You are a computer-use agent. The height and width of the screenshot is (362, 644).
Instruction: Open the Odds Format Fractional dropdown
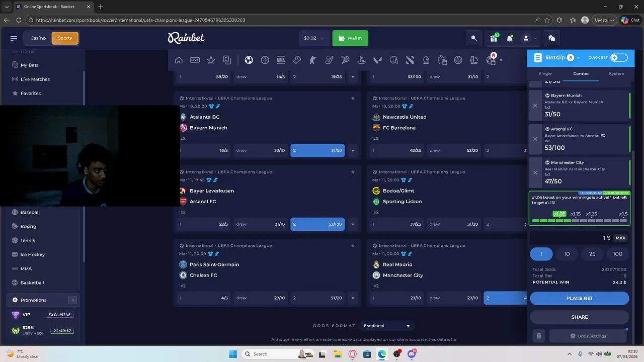click(x=386, y=326)
